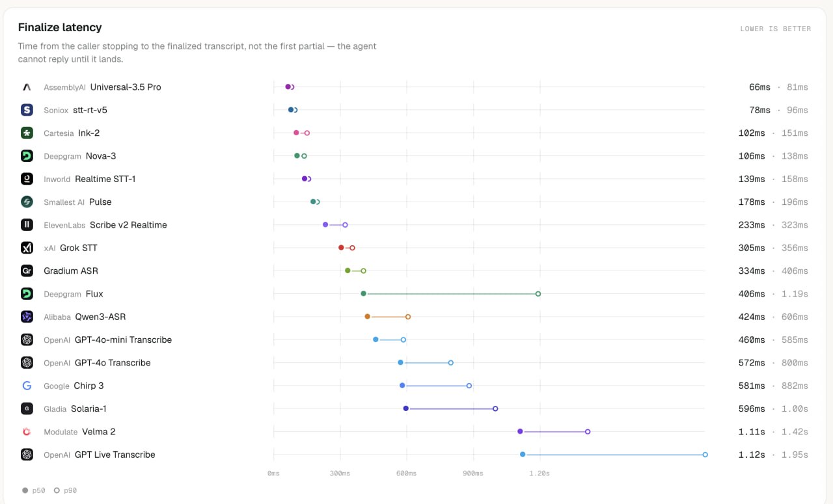Image resolution: width=833 pixels, height=504 pixels.
Task: Open the Deepgram logo beside Nova-3
Action: (x=27, y=156)
